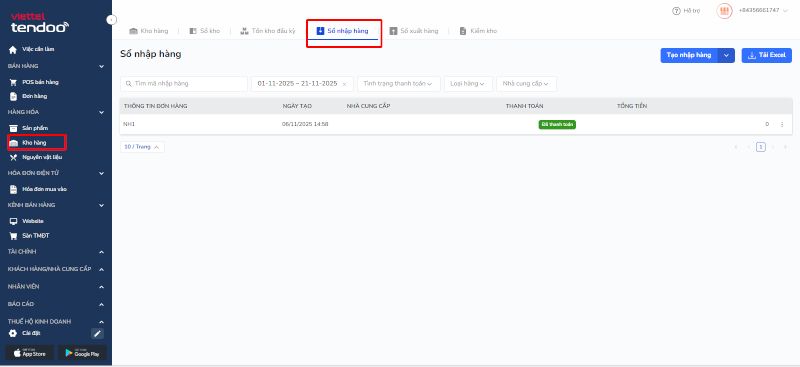Click the Tạo nhập hàng button

click(x=689, y=56)
